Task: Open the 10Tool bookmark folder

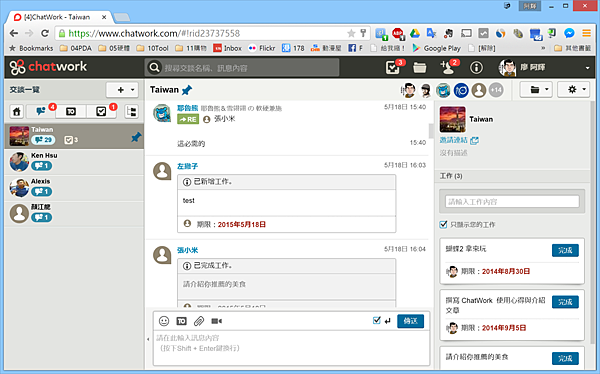Action: tap(153, 48)
